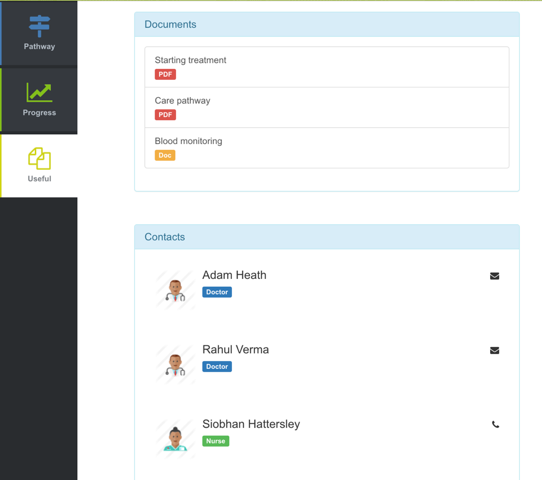The height and width of the screenshot is (480, 543).
Task: Click the PDF badge under Care pathway
Action: (165, 115)
